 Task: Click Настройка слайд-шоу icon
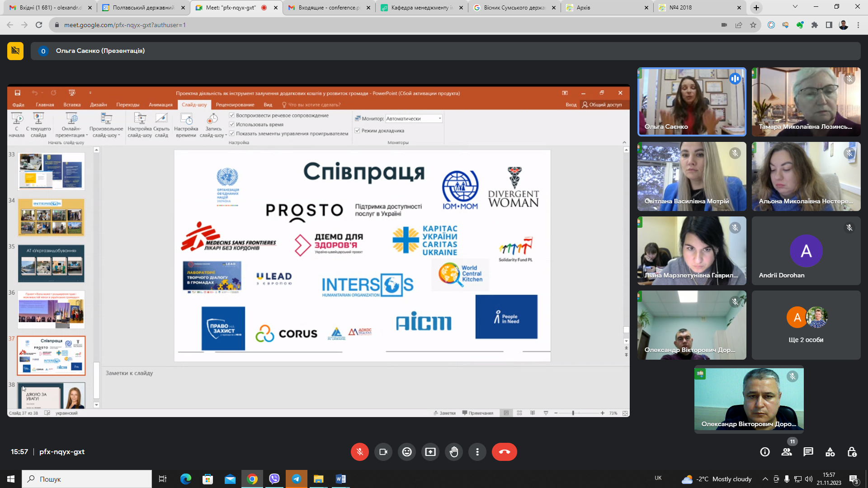[x=140, y=125]
